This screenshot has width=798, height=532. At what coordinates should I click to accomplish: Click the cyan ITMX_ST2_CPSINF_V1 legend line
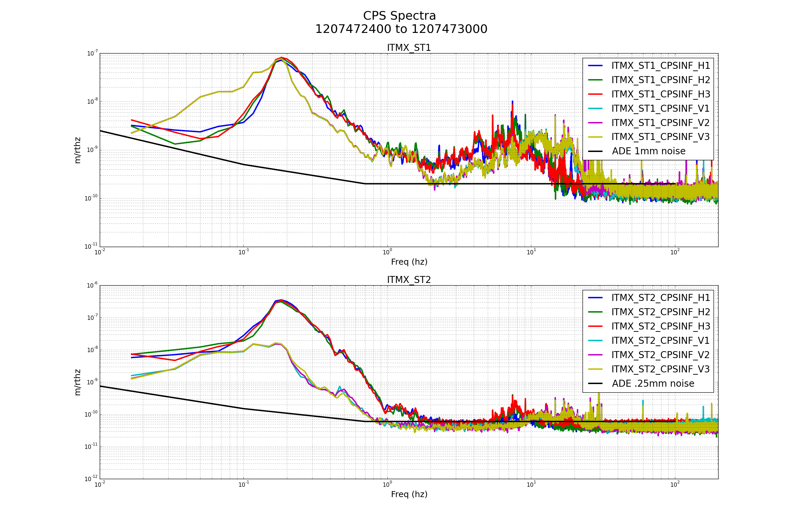tap(595, 340)
